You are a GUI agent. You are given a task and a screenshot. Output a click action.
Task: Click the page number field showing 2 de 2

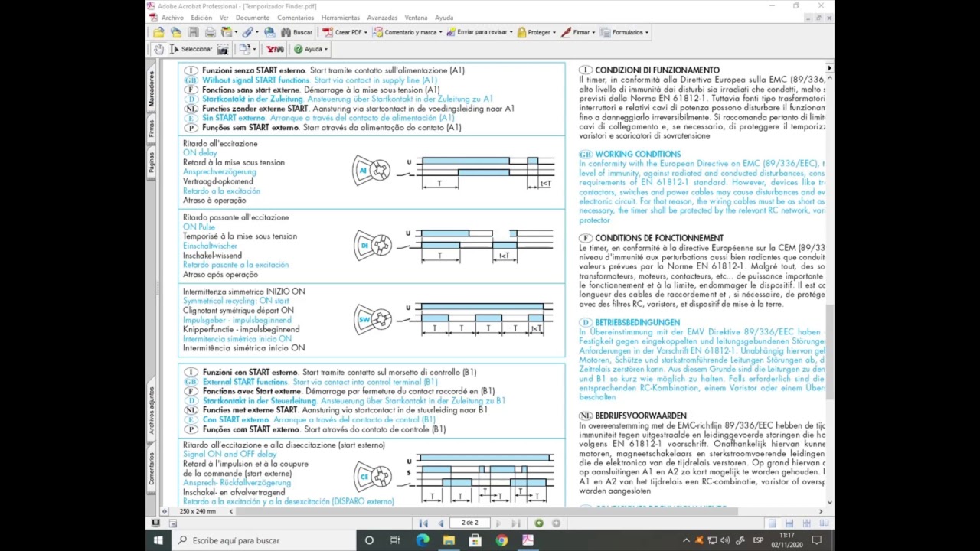coord(469,523)
